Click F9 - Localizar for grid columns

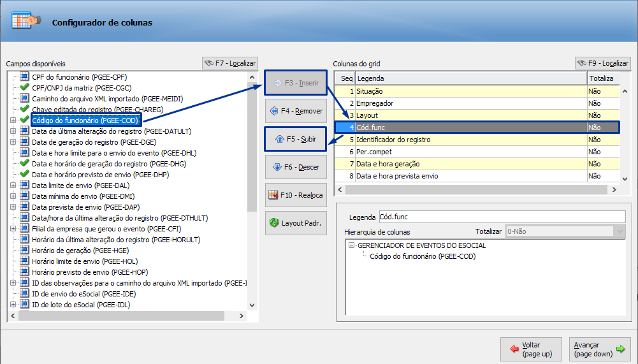(602, 63)
